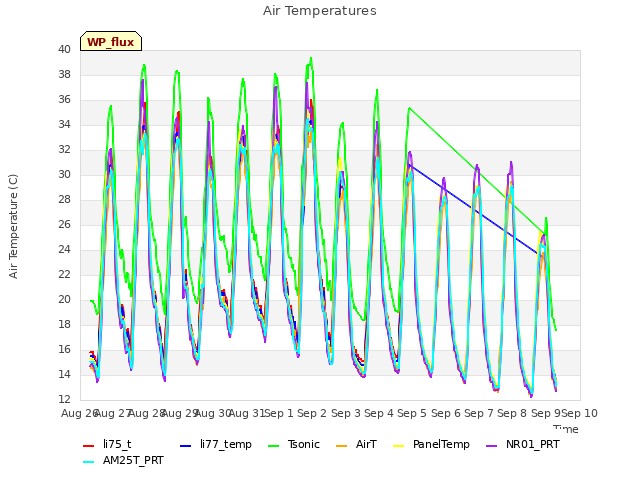Toggle the NR01_PRT legend entry
Screen dimensions: 640x480
(522, 444)
